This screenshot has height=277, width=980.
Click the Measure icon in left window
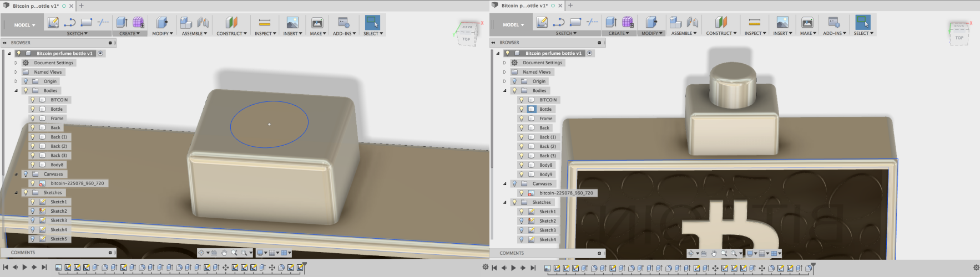[264, 22]
